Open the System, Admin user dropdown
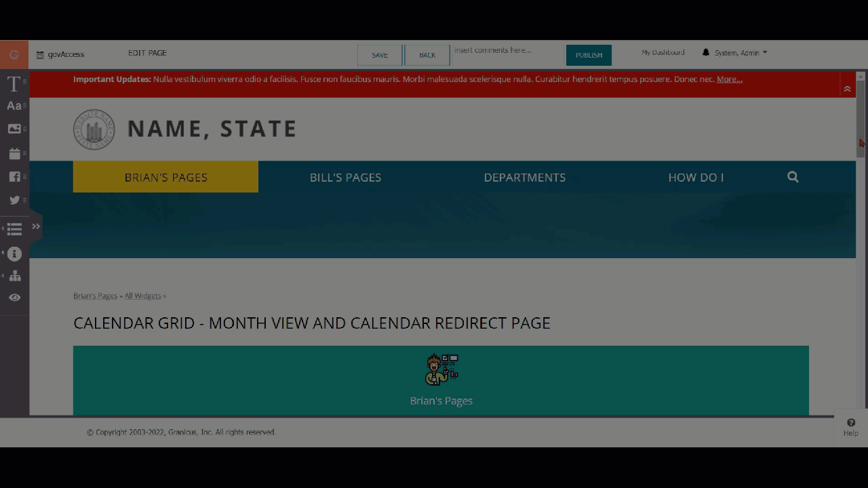This screenshot has width=868, height=488. click(x=740, y=53)
